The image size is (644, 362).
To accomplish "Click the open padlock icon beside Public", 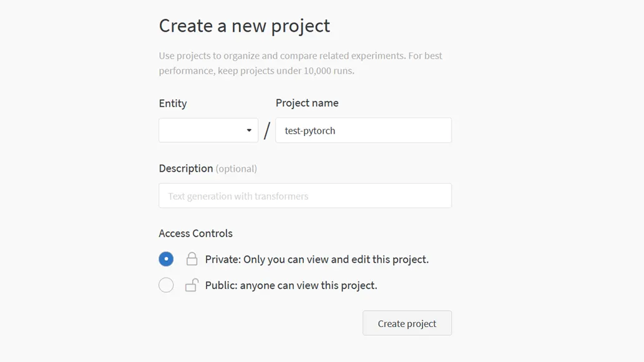I will click(192, 285).
